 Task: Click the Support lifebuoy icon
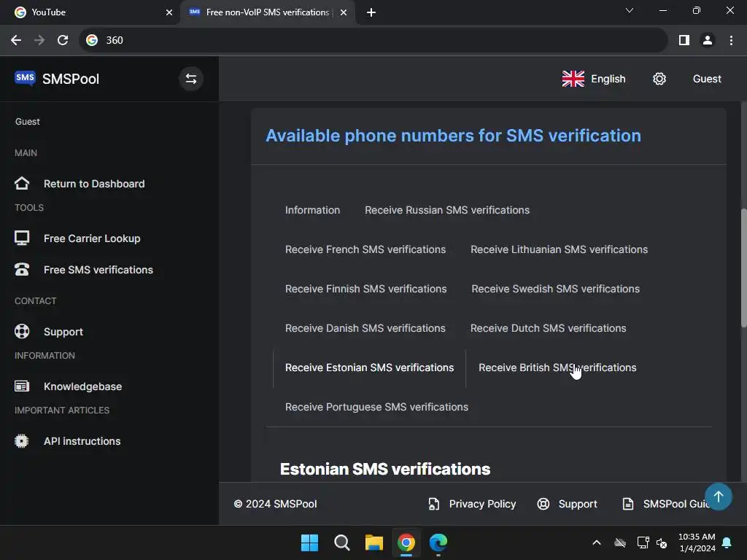22,332
